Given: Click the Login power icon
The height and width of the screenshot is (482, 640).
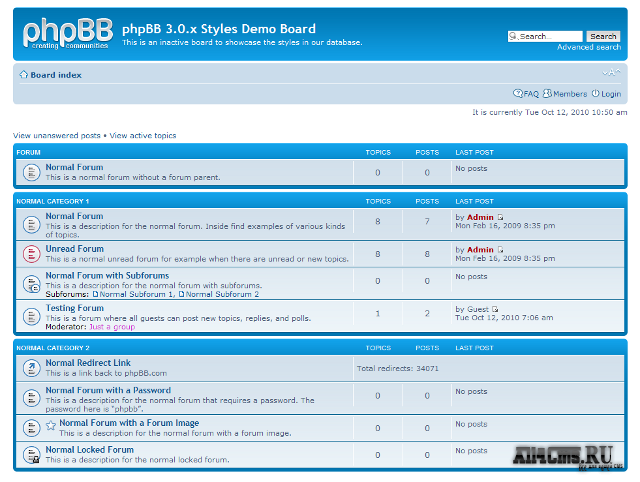Looking at the screenshot, I should pyautogui.click(x=596, y=93).
